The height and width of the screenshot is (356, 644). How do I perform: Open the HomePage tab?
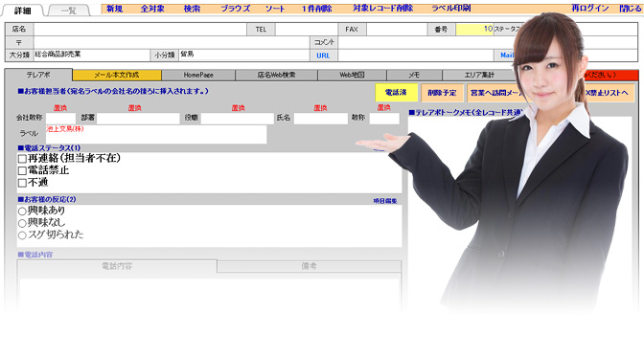(x=198, y=75)
